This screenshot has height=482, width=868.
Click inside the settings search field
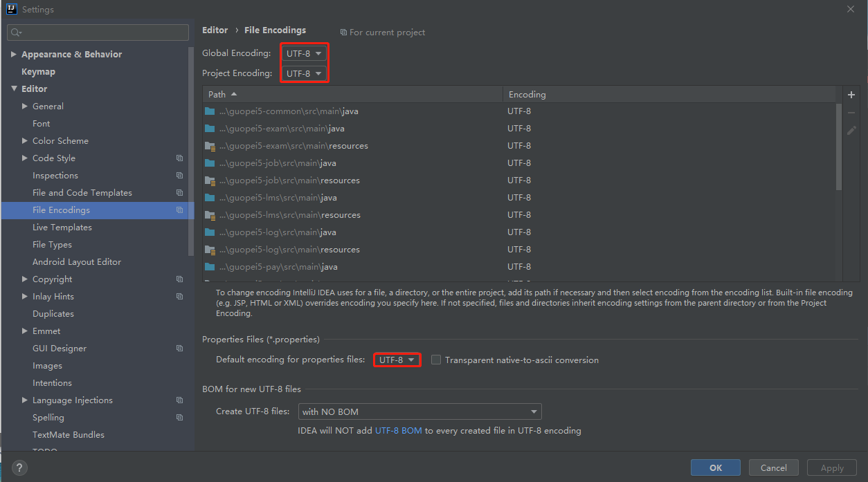(x=98, y=33)
